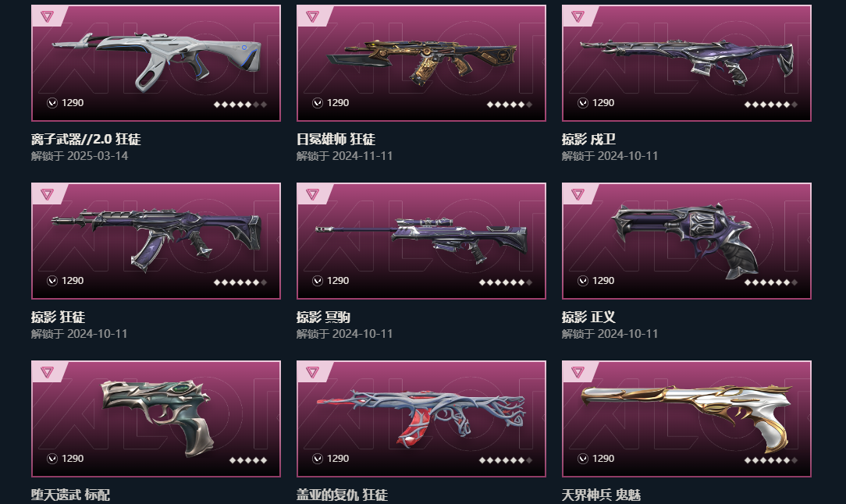
Task: Select the 掠影 冥驹 sniper rifle image
Action: pos(421,239)
